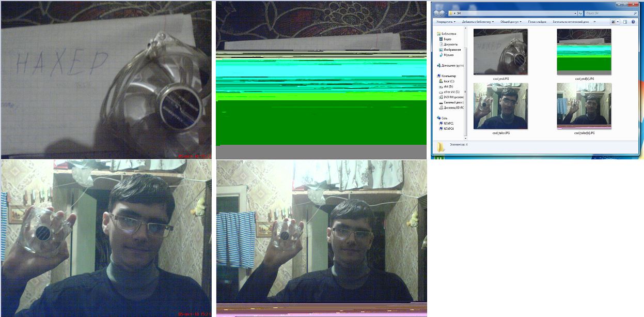Click the Explorer Forward navigation arrow
This screenshot has width=644, height=317.
pyautogui.click(x=443, y=13)
